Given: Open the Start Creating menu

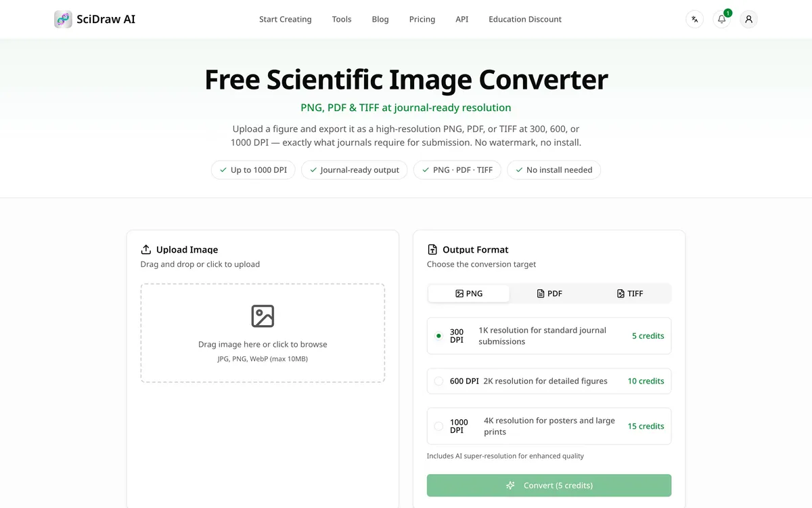Looking at the screenshot, I should [286, 19].
